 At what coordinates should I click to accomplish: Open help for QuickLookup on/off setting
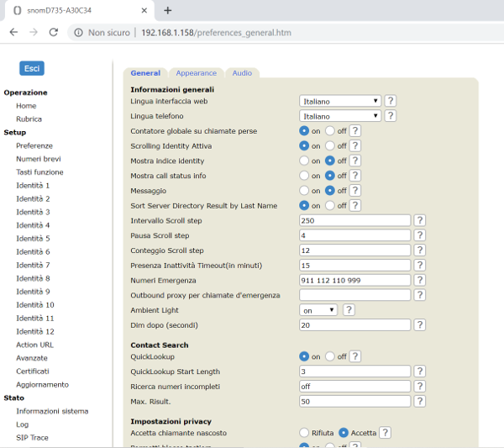(x=355, y=356)
